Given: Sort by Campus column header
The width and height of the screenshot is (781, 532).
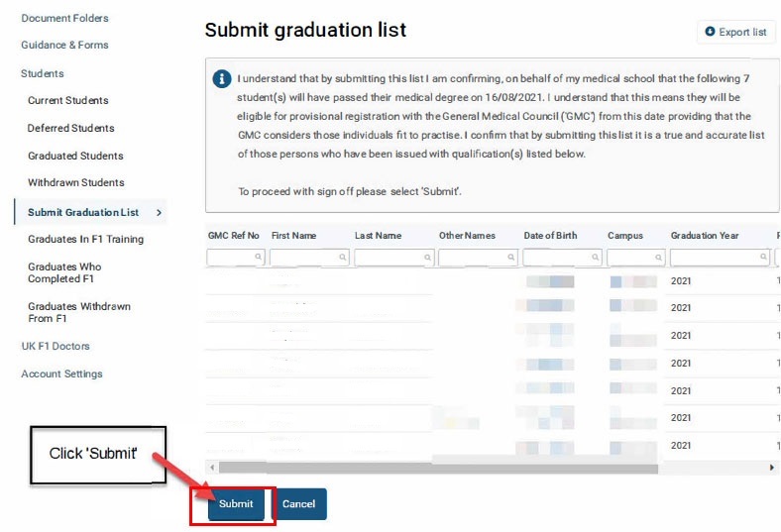Looking at the screenshot, I should point(625,236).
